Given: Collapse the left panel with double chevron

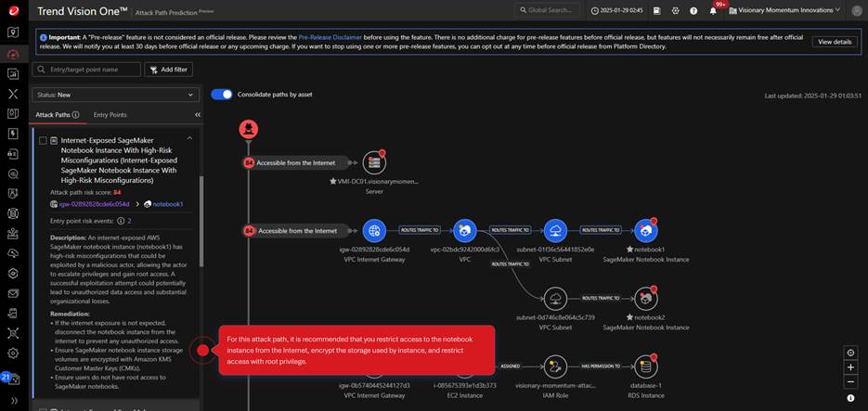Looking at the screenshot, I should pos(198,115).
